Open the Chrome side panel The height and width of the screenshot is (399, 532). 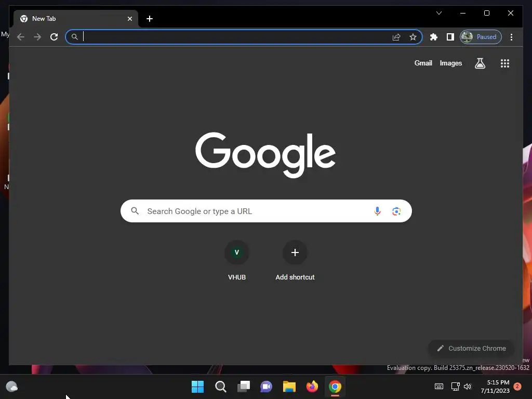click(x=450, y=37)
